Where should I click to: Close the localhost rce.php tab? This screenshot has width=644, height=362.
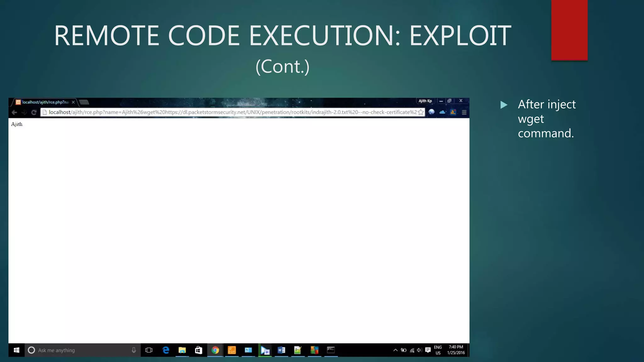pos(73,102)
